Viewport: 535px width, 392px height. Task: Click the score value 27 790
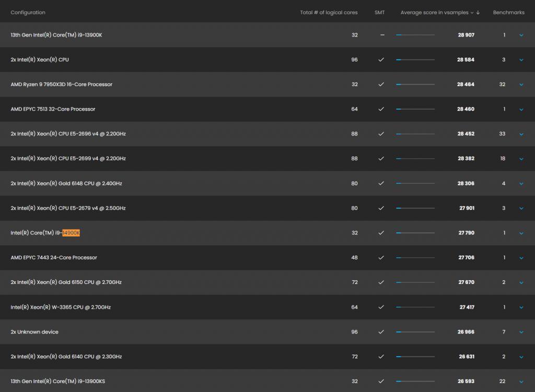pos(467,233)
